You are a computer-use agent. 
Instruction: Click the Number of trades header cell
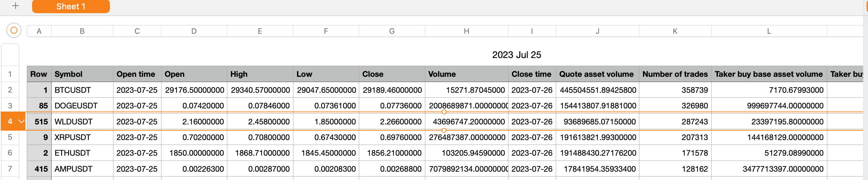click(x=675, y=74)
